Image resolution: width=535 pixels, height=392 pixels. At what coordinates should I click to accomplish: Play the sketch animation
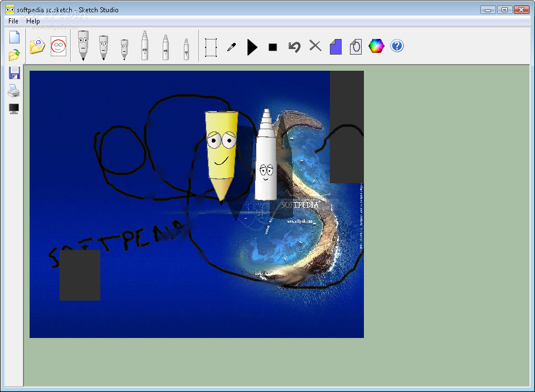(252, 47)
